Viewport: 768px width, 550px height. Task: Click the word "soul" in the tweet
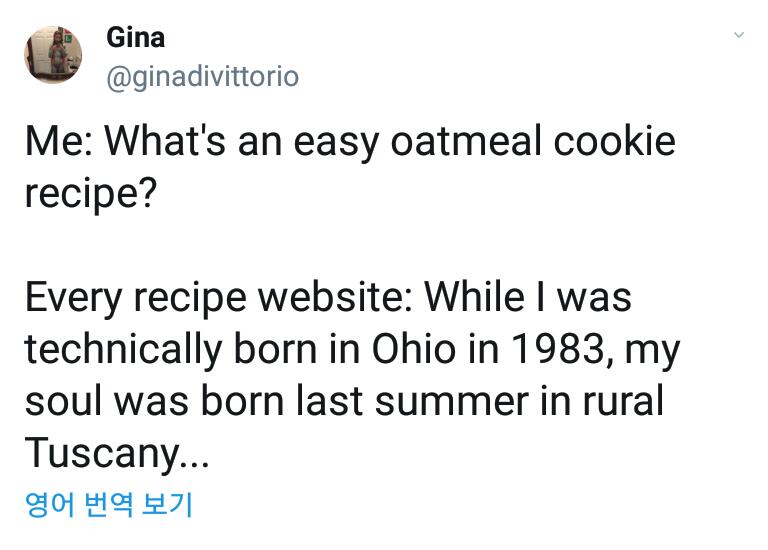click(x=59, y=401)
